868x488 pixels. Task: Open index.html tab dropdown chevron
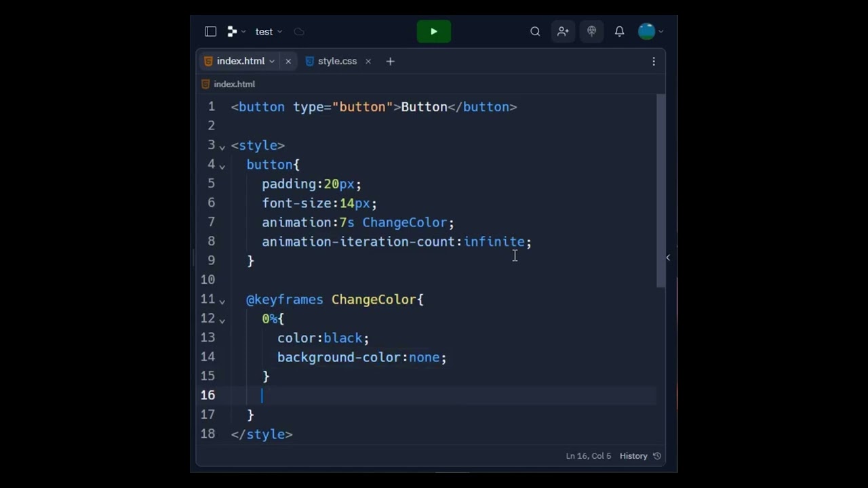(272, 61)
